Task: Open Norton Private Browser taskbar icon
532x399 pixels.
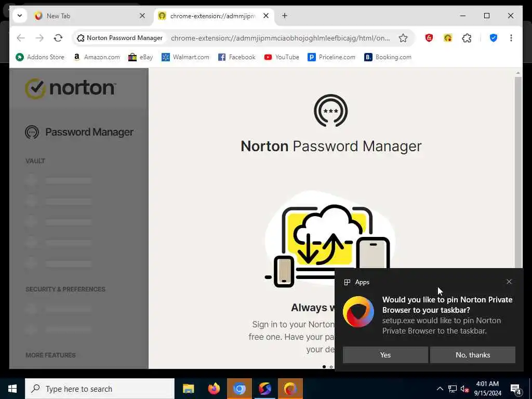Action: [290, 389]
